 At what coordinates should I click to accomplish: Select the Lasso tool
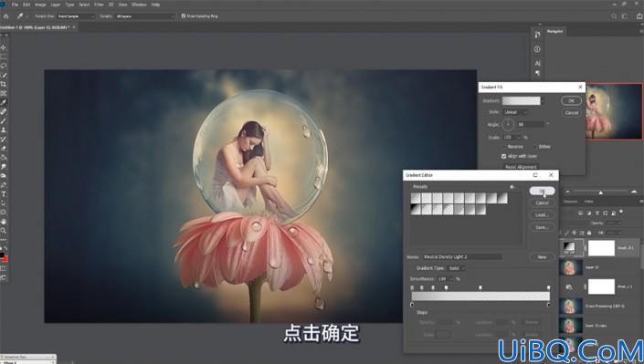[x=4, y=66]
